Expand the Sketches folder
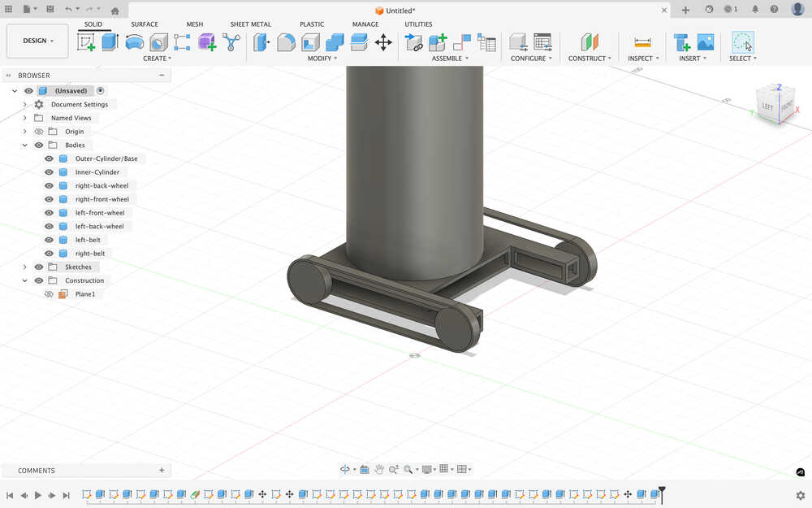Image resolution: width=812 pixels, height=508 pixels. (x=24, y=267)
